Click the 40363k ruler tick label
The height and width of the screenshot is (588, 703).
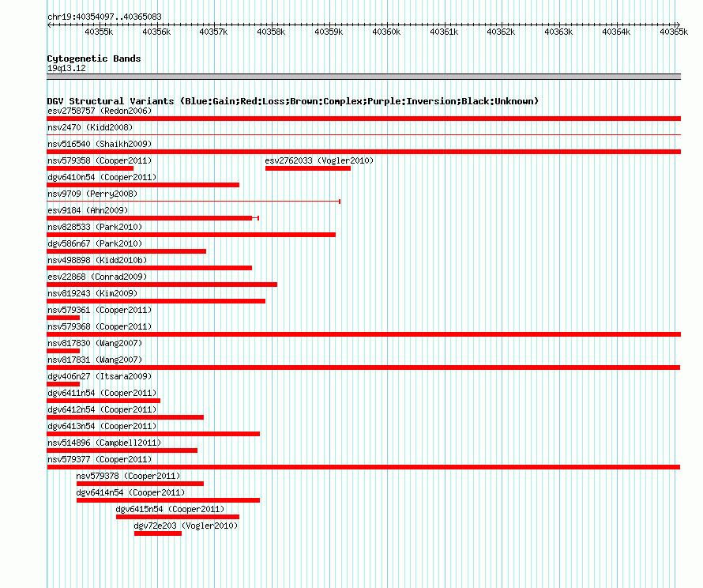coord(558,32)
